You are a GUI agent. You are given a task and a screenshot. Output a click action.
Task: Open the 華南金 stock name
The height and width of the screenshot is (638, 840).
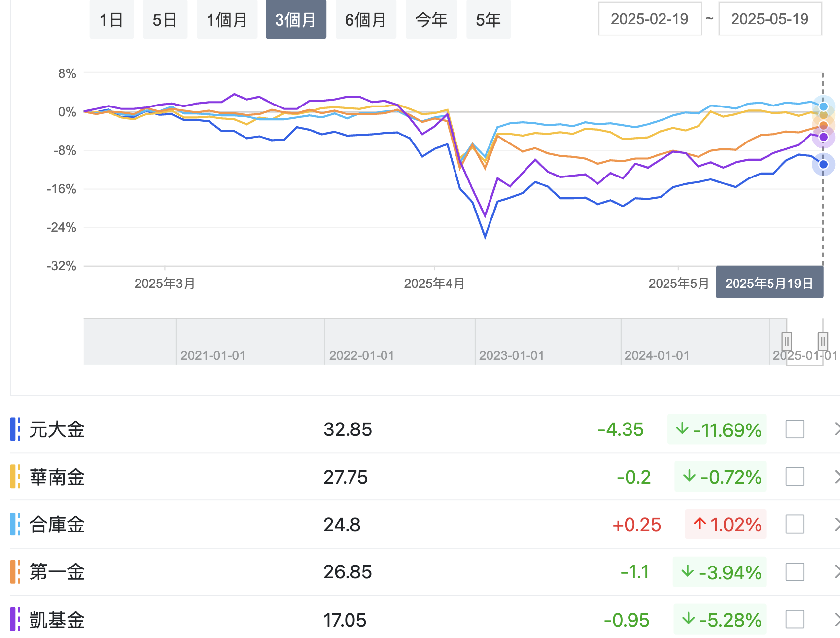[x=57, y=477]
